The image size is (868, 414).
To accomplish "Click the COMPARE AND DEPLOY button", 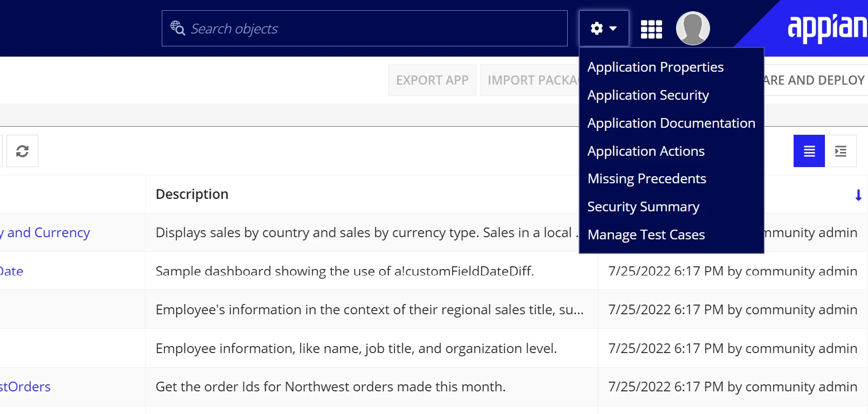I will 815,80.
